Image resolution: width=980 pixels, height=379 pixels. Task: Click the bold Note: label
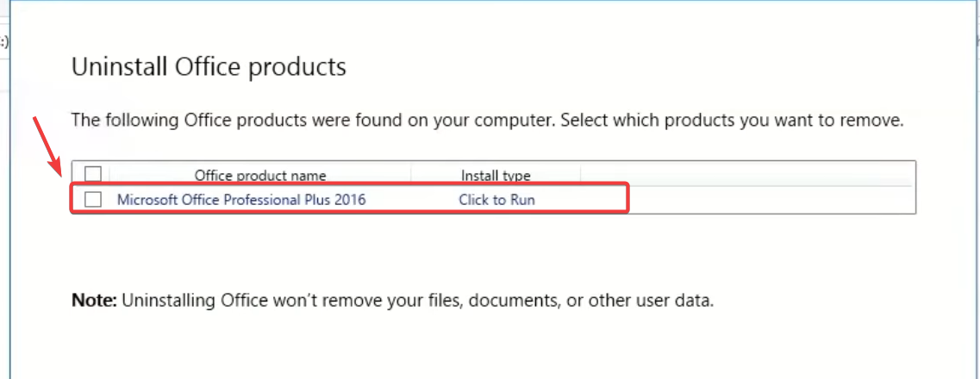click(x=94, y=301)
